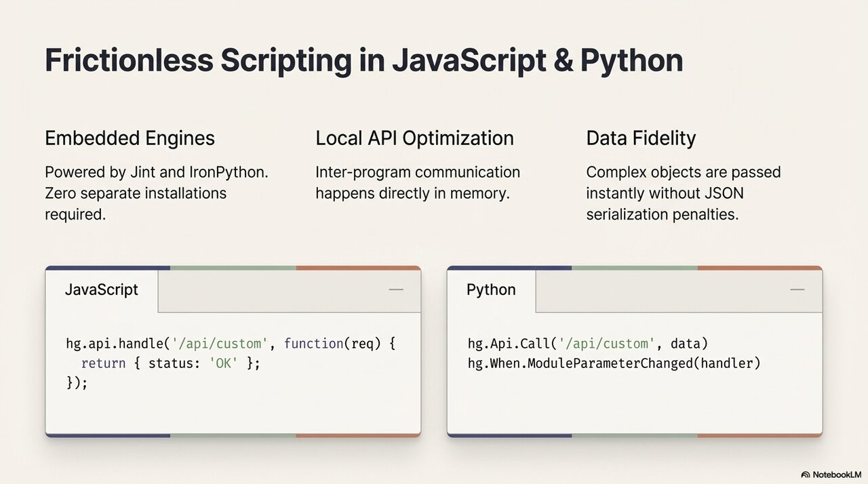Click the orange top-bar segment on Python panel
This screenshot has width=868, height=484.
[x=759, y=268]
